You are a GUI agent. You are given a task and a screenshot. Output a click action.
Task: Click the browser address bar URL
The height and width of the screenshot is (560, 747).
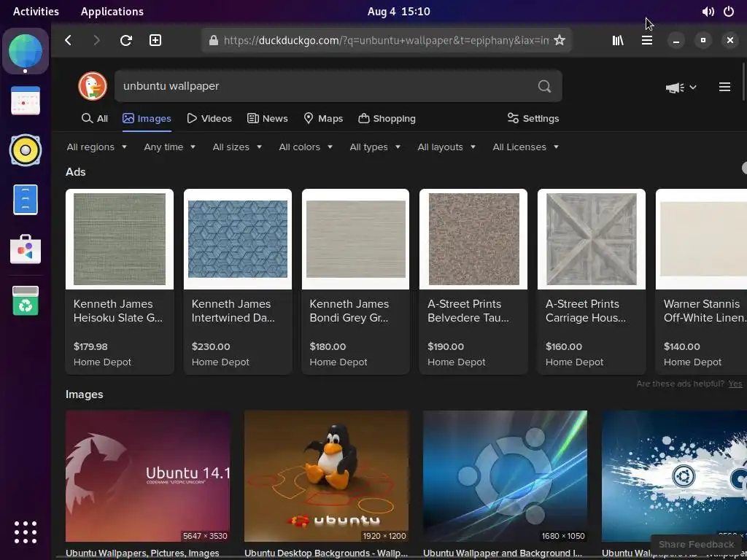tap(386, 41)
